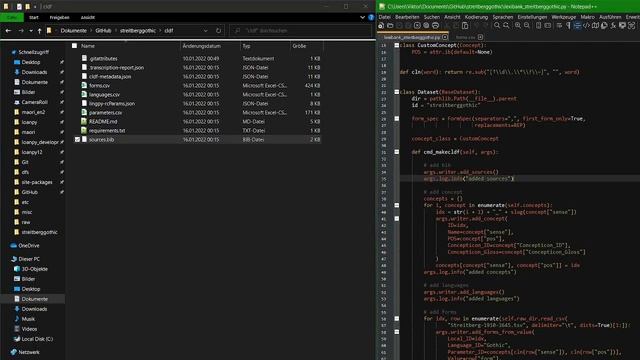The width and height of the screenshot is (640, 360).
Task: Select the README.md file icon
Action: click(84, 121)
